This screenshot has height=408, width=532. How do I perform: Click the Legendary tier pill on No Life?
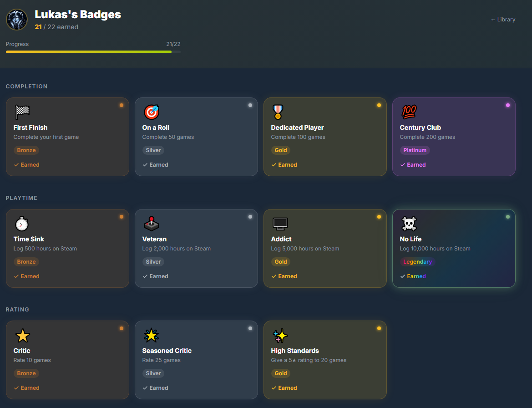tap(417, 261)
